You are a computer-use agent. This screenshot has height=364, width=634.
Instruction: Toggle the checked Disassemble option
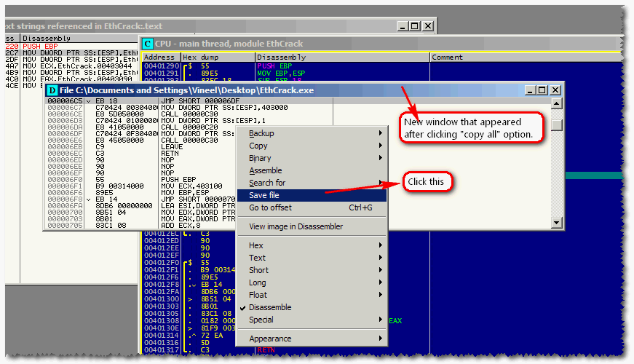click(x=312, y=307)
